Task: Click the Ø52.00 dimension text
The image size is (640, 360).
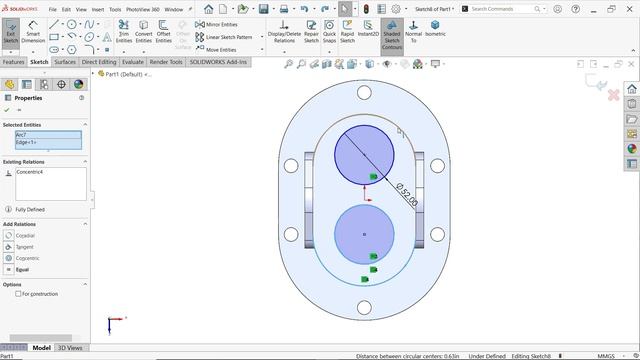Action: 407,194
